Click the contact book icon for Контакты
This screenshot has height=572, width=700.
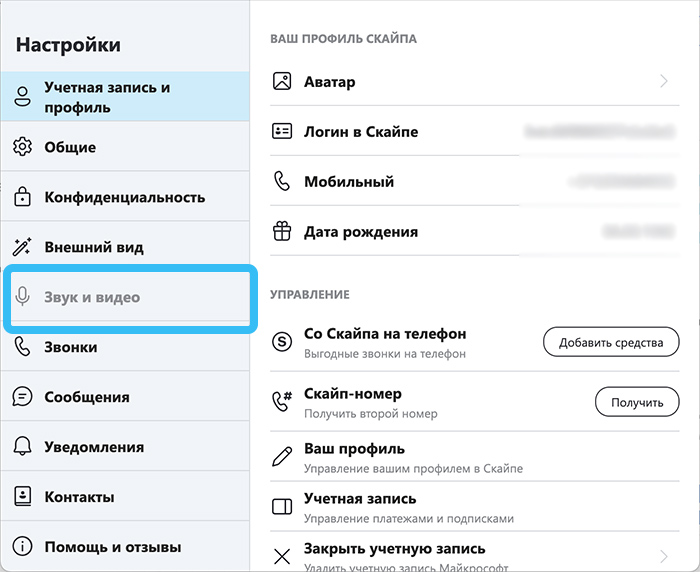(x=22, y=497)
